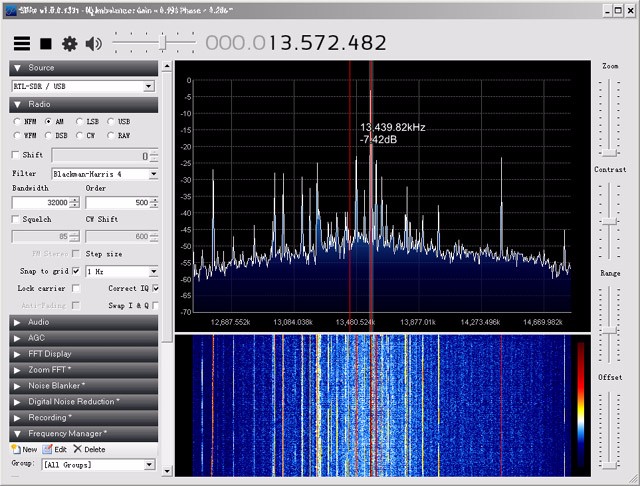Open the Blackman-Harris 4 filter dropdown
This screenshot has height=486, width=640.
click(x=104, y=173)
